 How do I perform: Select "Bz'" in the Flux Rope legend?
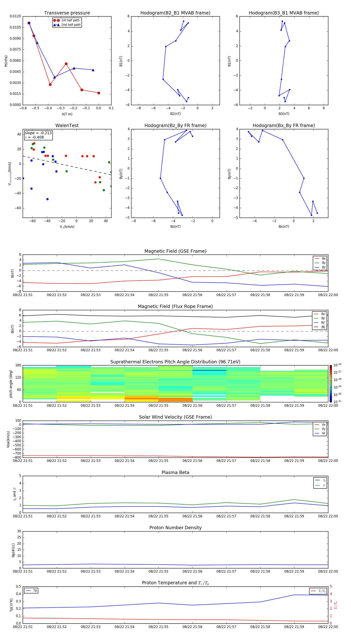click(x=320, y=323)
